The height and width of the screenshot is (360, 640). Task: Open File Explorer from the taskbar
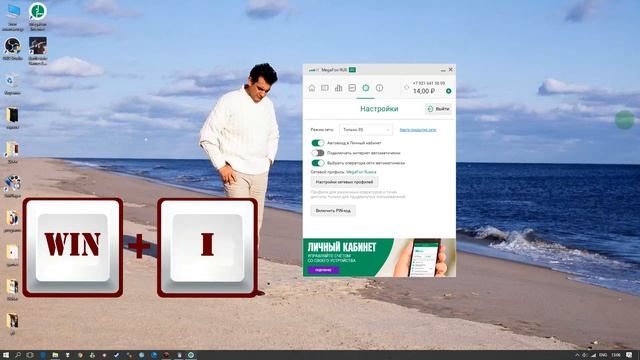[55, 355]
